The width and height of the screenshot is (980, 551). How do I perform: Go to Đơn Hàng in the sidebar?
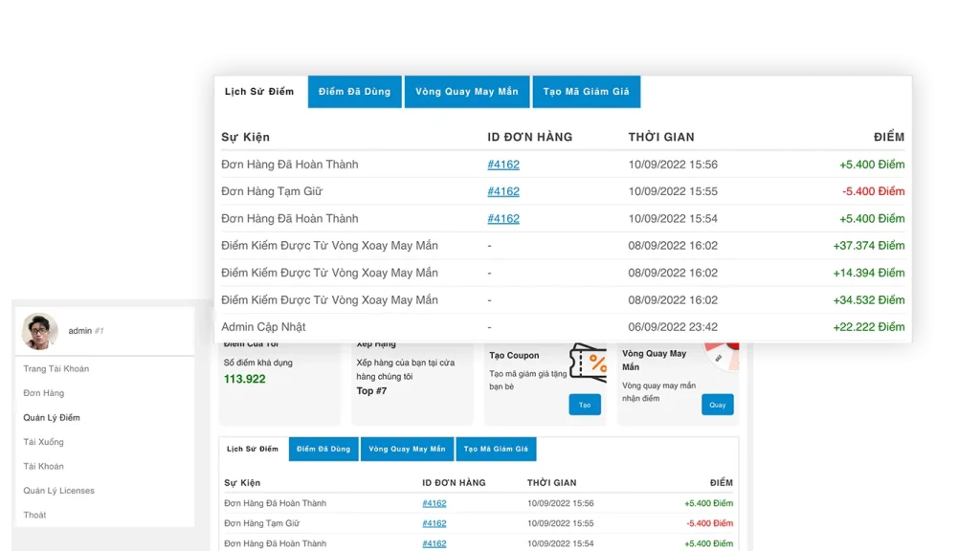(44, 393)
